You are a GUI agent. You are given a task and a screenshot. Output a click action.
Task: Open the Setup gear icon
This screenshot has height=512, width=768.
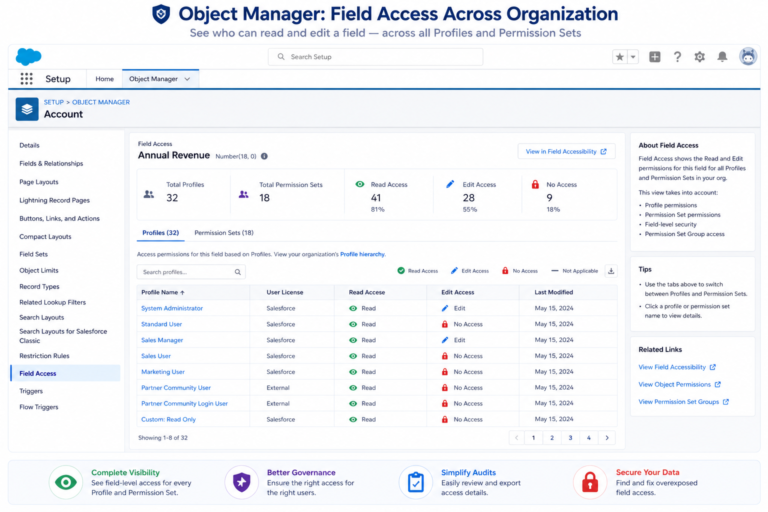699,57
